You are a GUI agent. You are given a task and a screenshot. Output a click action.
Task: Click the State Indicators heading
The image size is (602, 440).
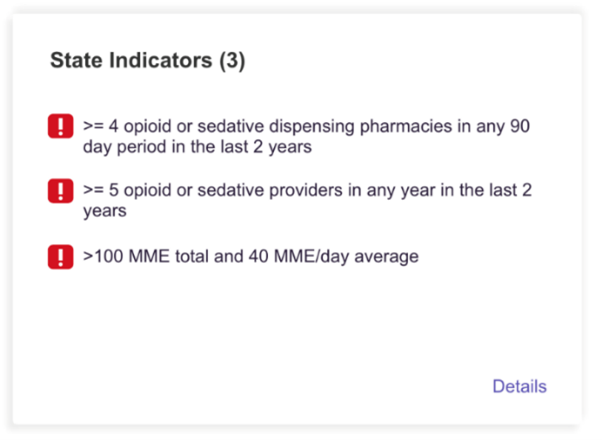147,61
